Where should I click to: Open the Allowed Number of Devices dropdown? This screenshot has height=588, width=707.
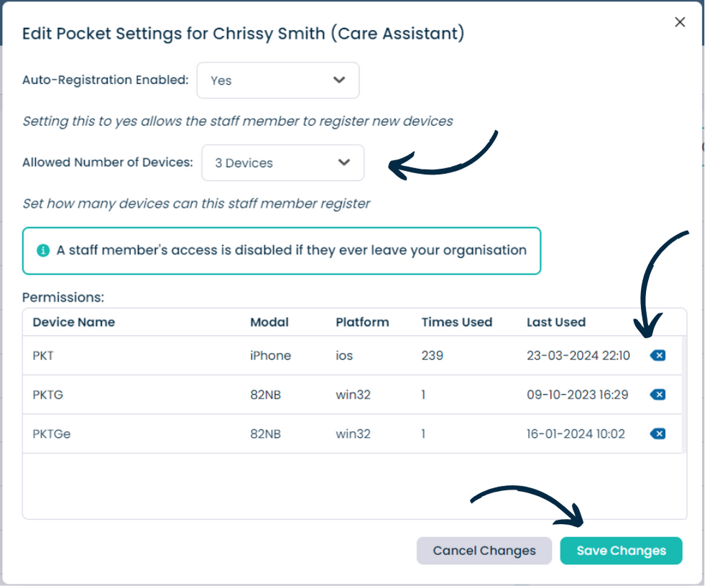pos(284,163)
